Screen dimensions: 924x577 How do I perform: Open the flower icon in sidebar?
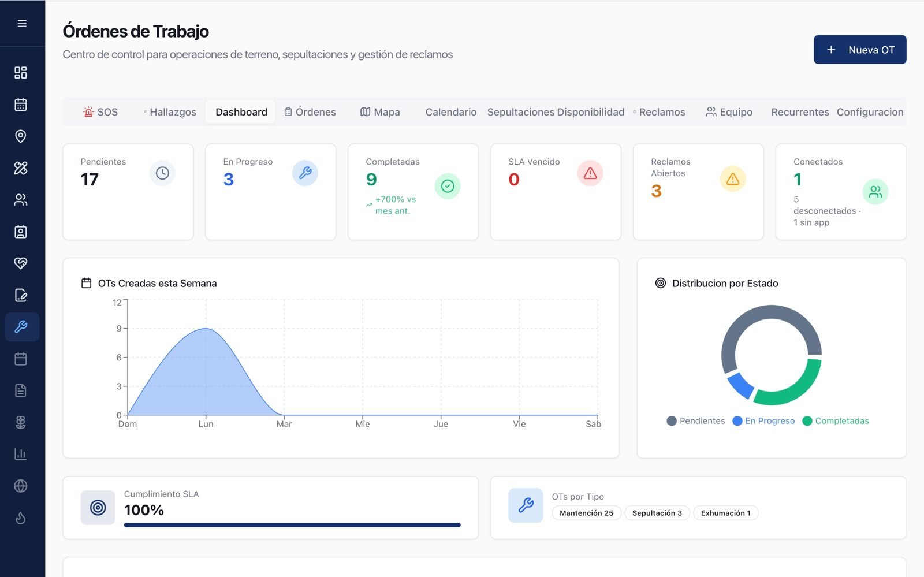[x=21, y=422]
